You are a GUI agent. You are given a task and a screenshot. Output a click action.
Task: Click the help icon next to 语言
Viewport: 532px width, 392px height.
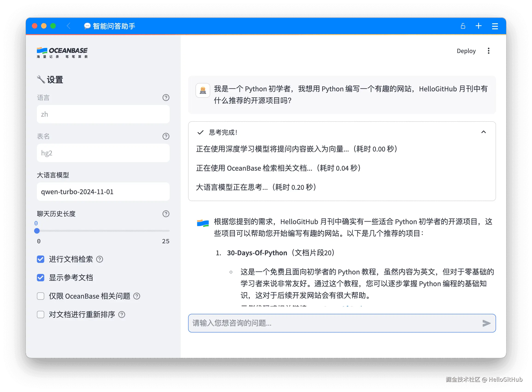pos(166,98)
